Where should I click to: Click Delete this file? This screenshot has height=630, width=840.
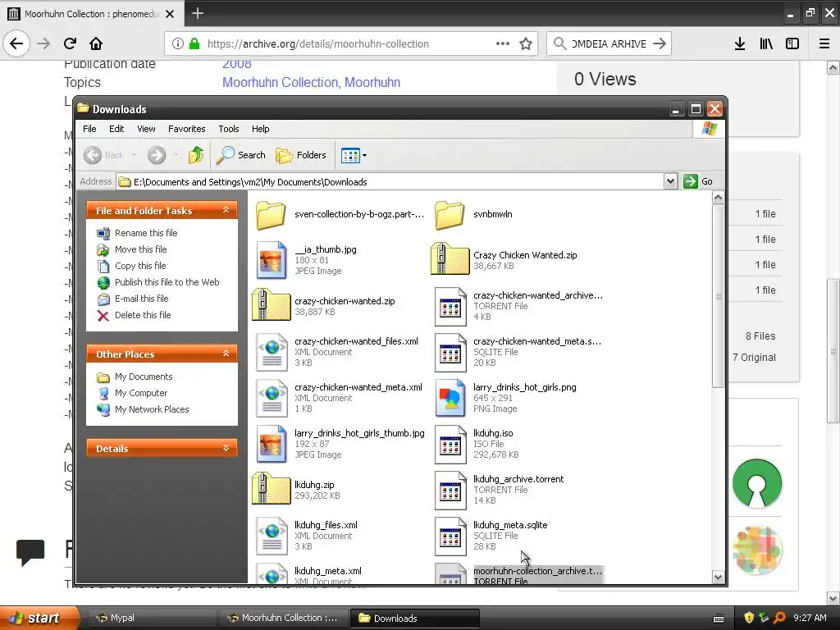pyautogui.click(x=143, y=315)
